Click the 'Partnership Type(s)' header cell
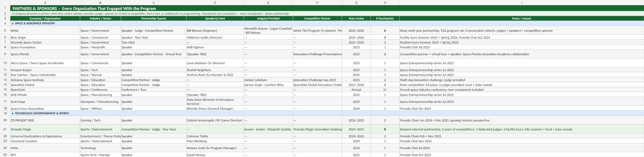Screen dimensions: 644x157 pyautogui.click(x=154, y=18)
